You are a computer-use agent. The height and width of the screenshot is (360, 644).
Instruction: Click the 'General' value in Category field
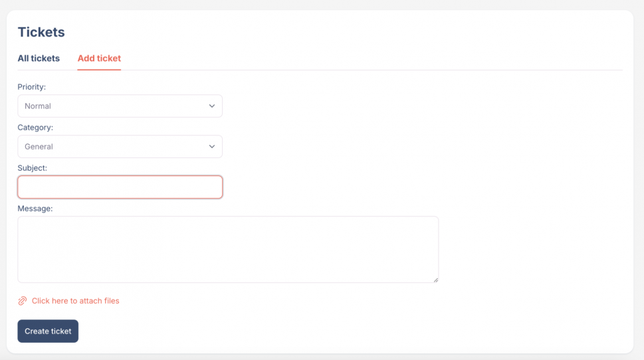[39, 147]
